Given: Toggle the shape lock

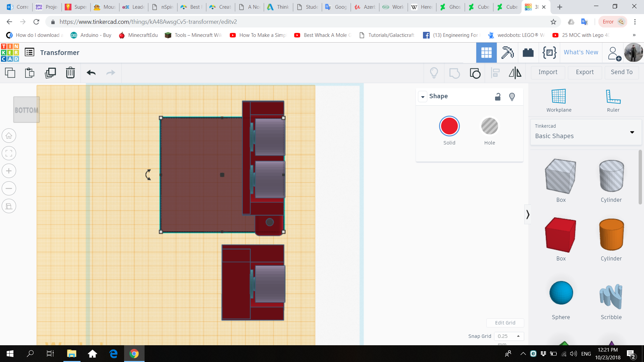Looking at the screenshot, I should (498, 97).
